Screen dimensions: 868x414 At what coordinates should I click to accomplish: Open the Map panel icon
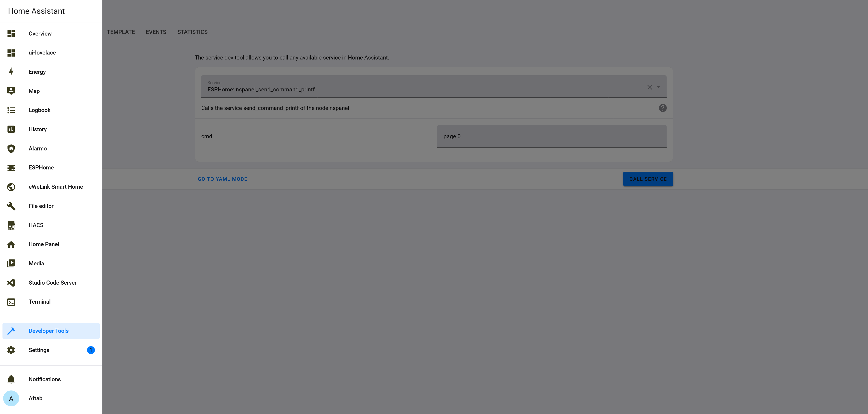pos(11,91)
